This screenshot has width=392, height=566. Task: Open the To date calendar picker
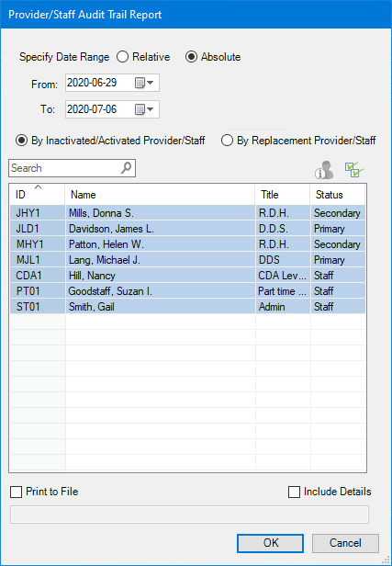144,109
